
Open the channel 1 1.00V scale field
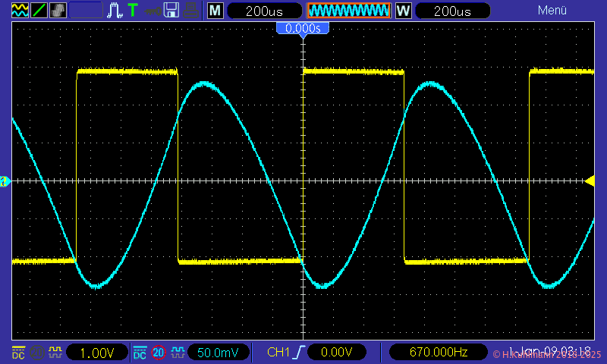tap(97, 353)
